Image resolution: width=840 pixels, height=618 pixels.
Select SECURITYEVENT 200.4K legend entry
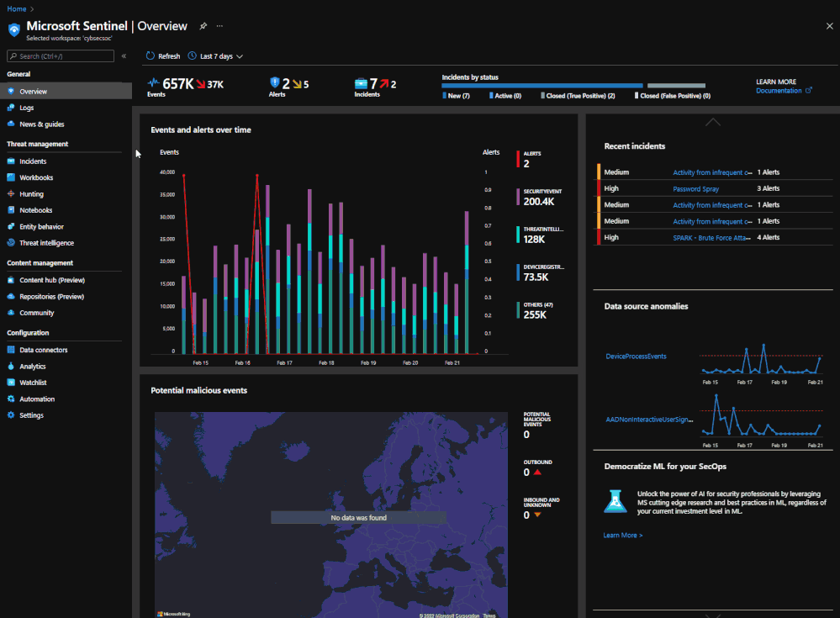click(540, 197)
